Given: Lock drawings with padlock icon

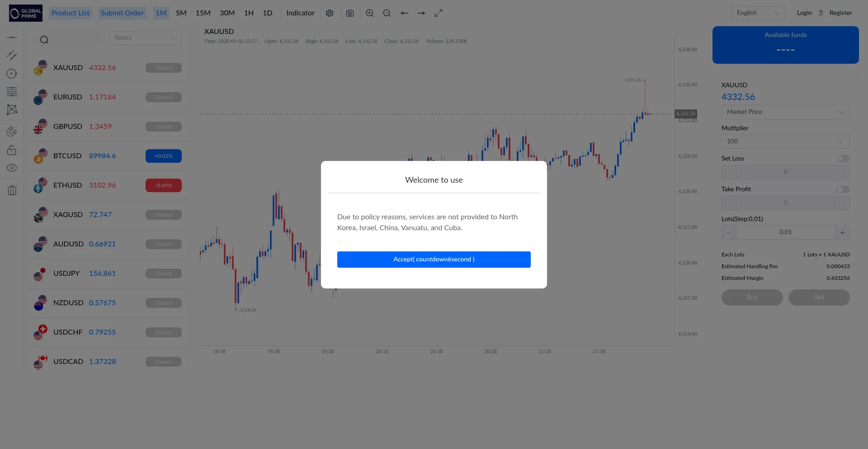Looking at the screenshot, I should 12,150.
